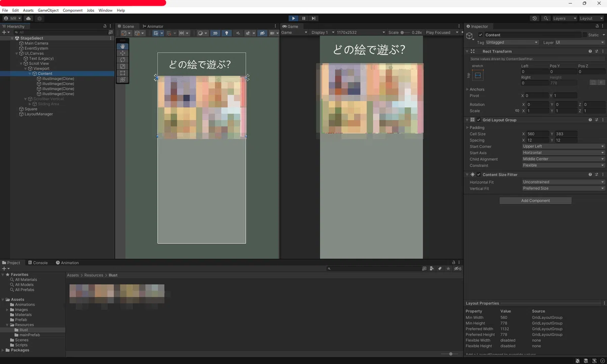This screenshot has width=607, height=364.
Task: Open Start Axis dropdown
Action: (563, 153)
